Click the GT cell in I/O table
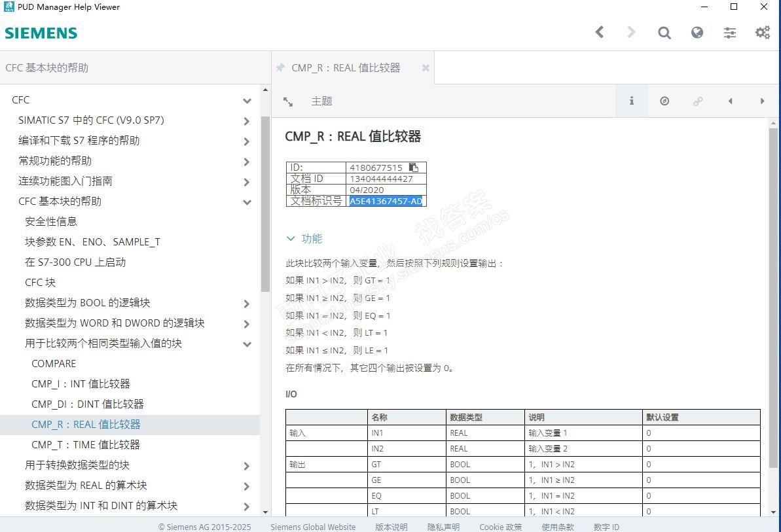This screenshot has width=781, height=532. tap(407, 465)
